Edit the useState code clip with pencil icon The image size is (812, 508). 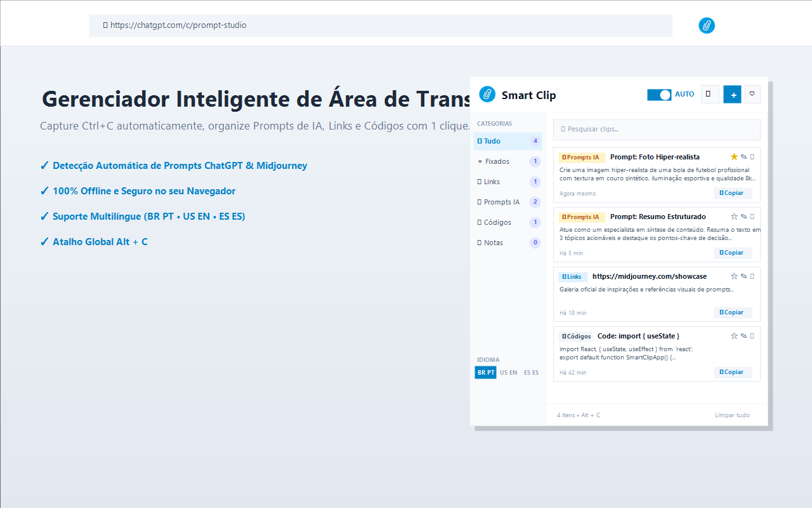(743, 336)
